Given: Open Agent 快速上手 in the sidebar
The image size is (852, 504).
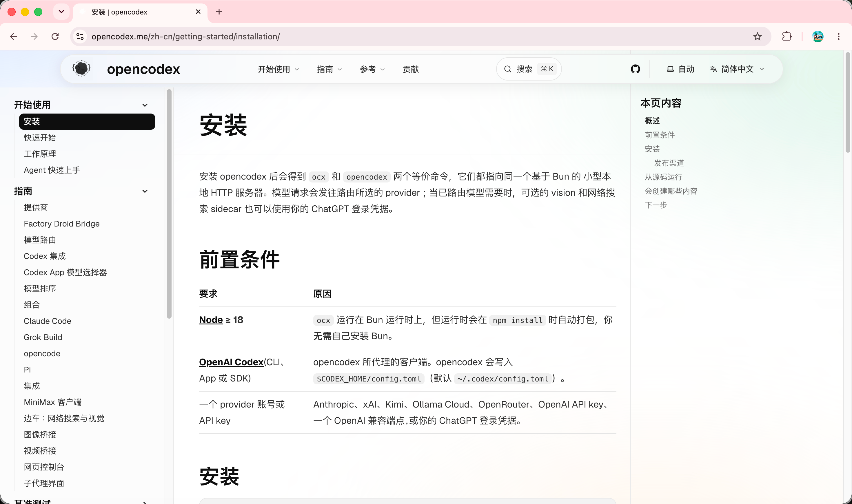Looking at the screenshot, I should pos(52,170).
